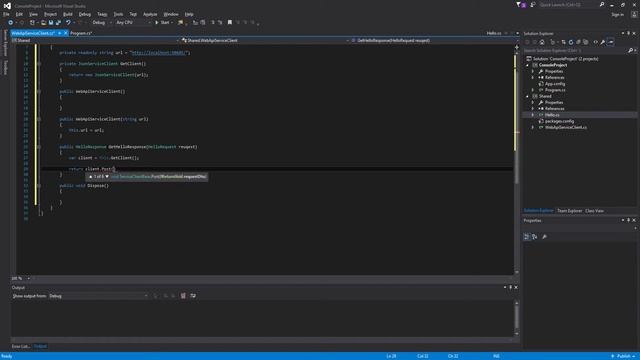Click the Refresh icon in Solution Explorer
Viewport: 640px width, 360px height.
[571, 42]
